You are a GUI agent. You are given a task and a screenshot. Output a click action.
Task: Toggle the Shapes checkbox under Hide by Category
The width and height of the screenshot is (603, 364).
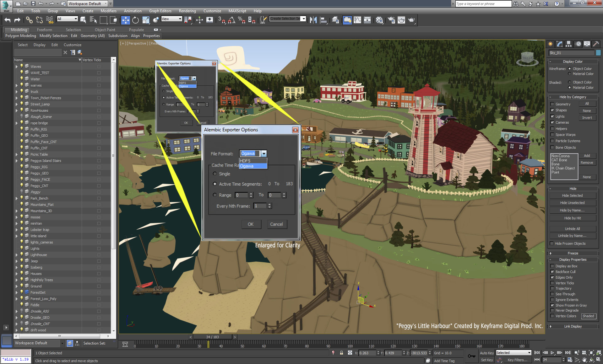click(553, 110)
